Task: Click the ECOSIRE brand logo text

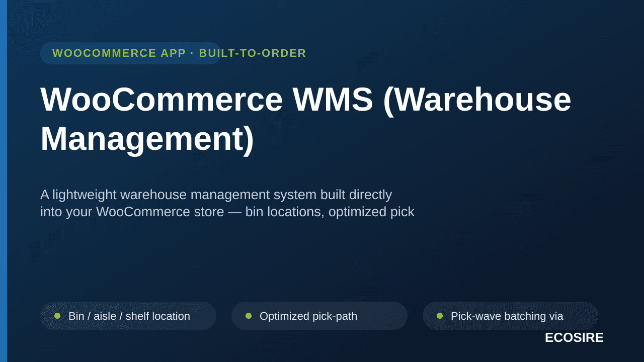Action: pyautogui.click(x=574, y=337)
